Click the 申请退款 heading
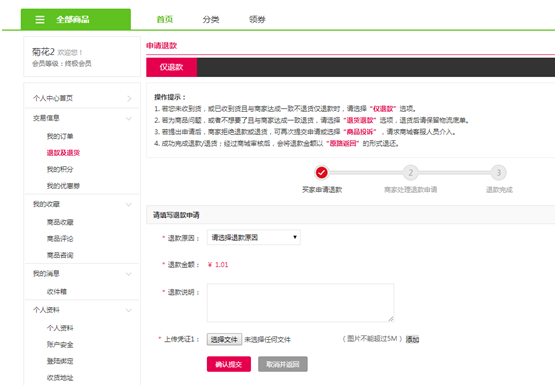This screenshot has height=387, width=557. 162,46
